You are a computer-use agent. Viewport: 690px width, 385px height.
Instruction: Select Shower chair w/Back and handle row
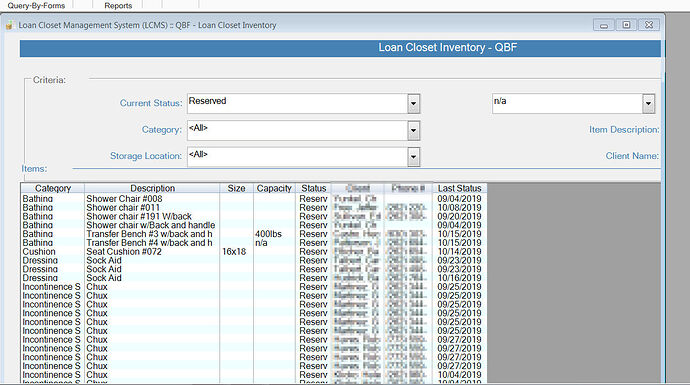[253, 225]
